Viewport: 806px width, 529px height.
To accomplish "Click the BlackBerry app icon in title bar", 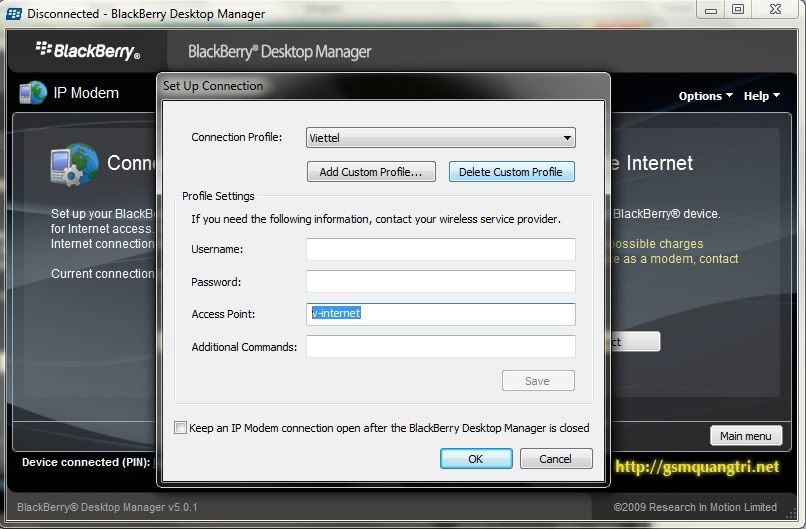I will coord(14,14).
